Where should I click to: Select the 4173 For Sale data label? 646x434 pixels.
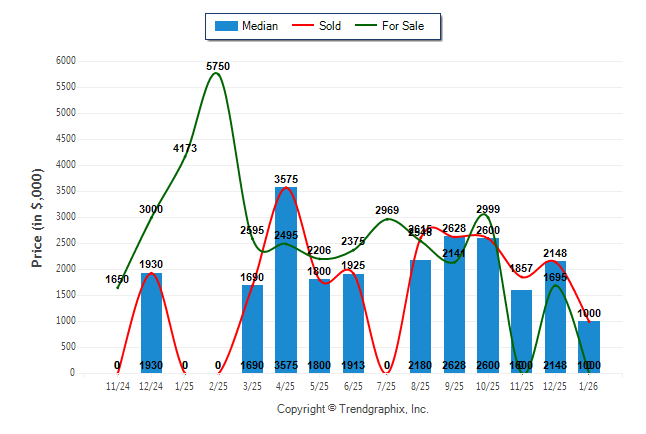click(x=185, y=148)
